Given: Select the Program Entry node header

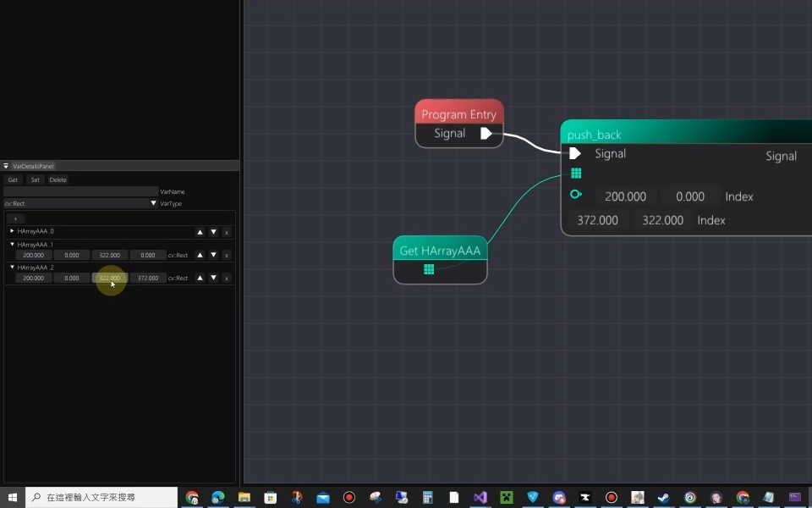Looking at the screenshot, I should [459, 112].
